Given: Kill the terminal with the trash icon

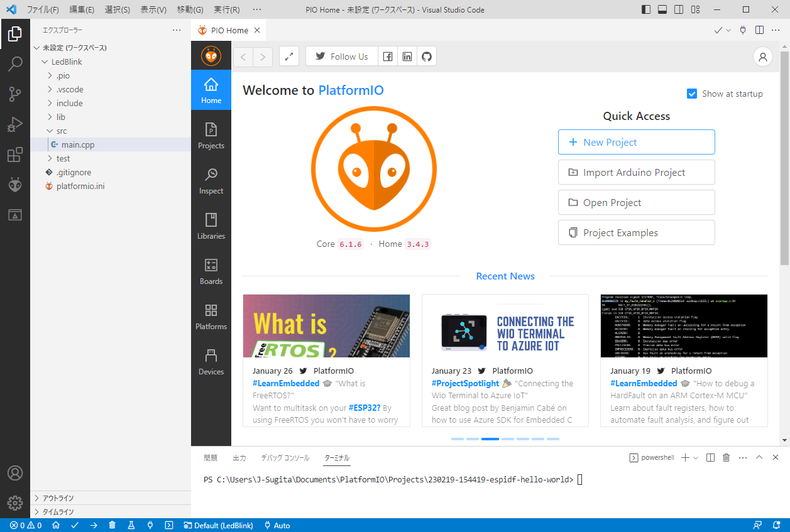Looking at the screenshot, I should coord(727,458).
